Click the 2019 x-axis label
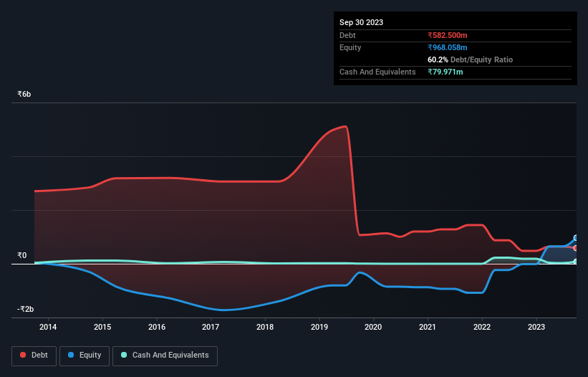 pyautogui.click(x=319, y=327)
